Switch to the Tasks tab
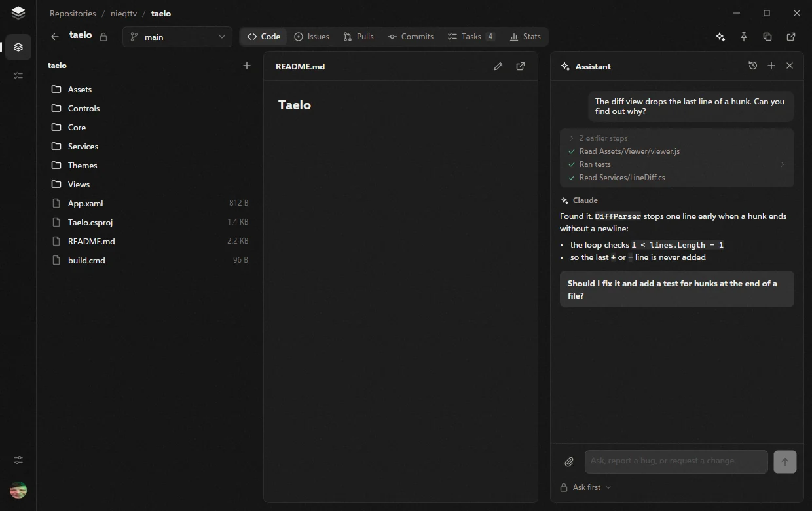Viewport: 812px width, 511px height. pyautogui.click(x=471, y=37)
